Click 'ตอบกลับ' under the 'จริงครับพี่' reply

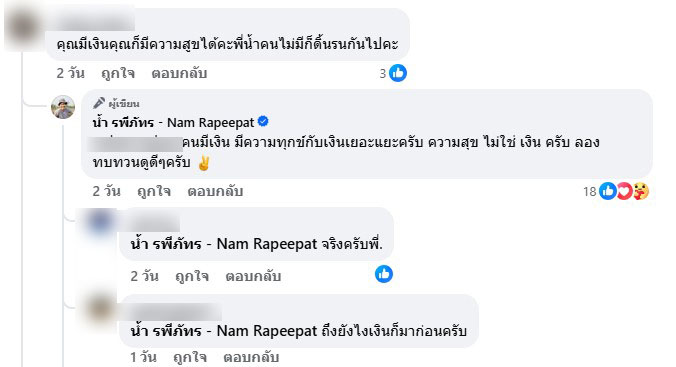pyautogui.click(x=253, y=276)
